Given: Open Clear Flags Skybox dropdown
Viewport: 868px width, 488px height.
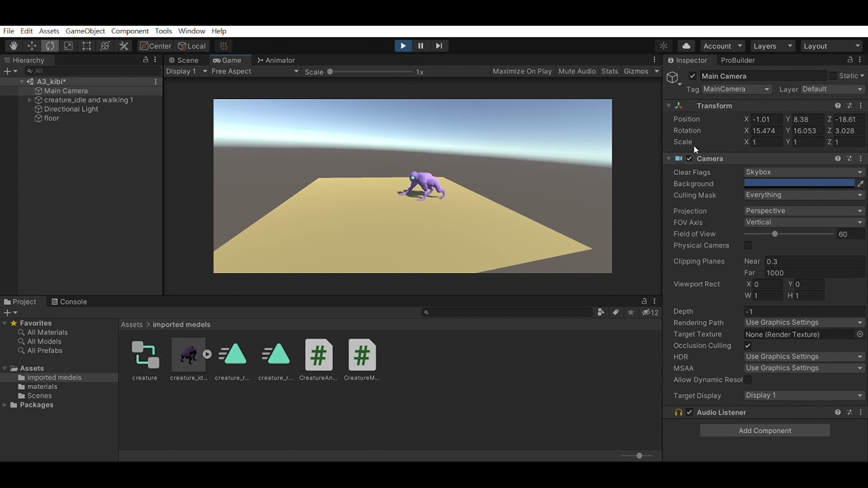Looking at the screenshot, I should (804, 172).
